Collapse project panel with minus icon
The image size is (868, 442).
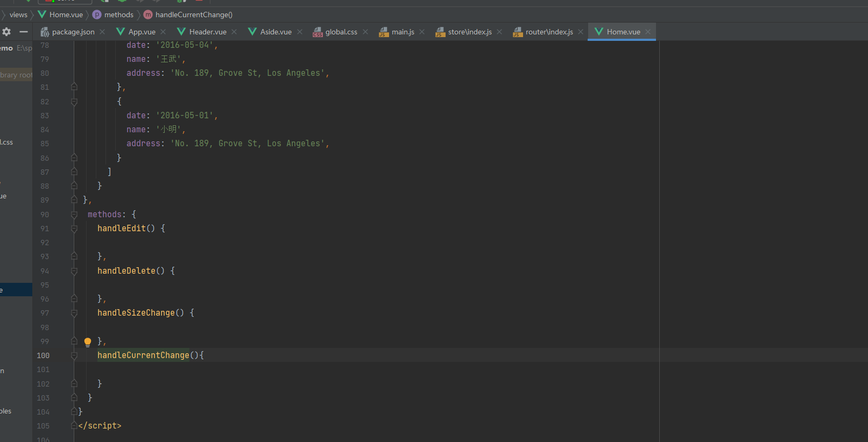(23, 32)
